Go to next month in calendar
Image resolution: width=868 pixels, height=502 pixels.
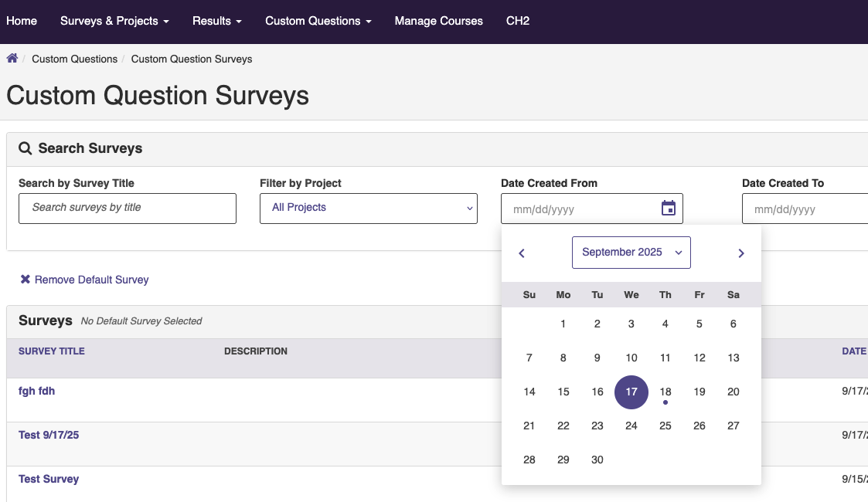point(741,253)
